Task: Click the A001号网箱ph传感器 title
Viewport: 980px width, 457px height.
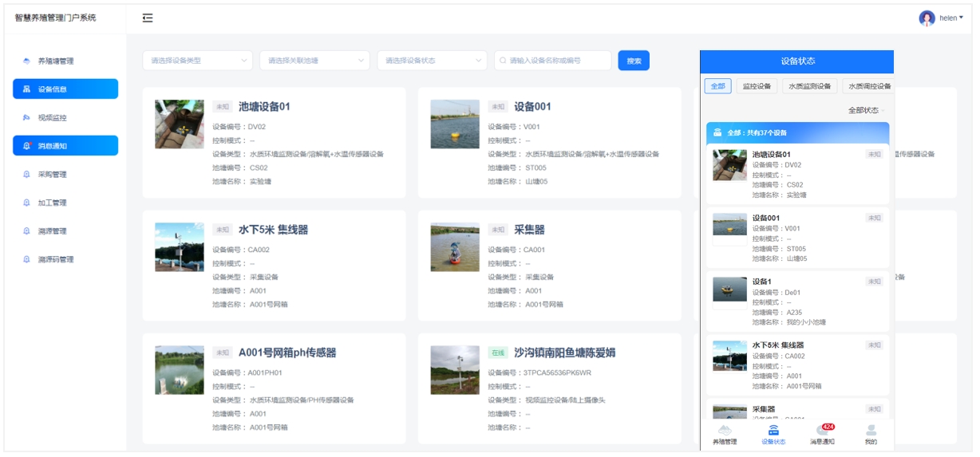Action: [x=287, y=353]
